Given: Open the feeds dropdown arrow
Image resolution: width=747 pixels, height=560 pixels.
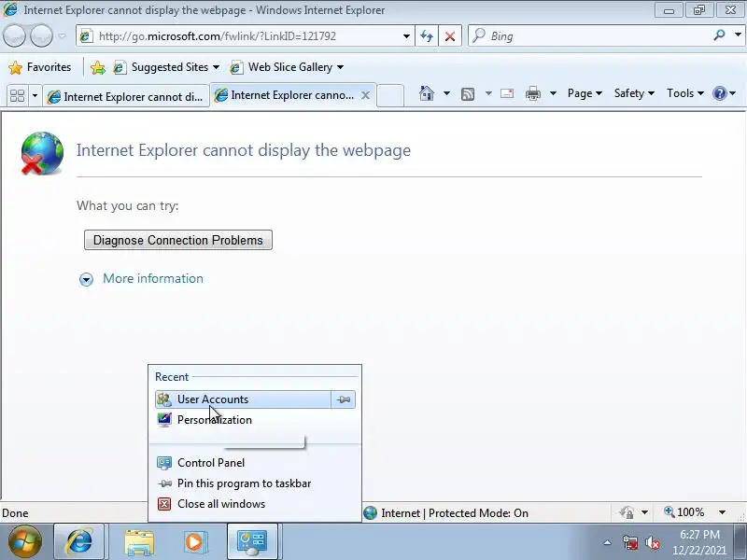Looking at the screenshot, I should point(488,93).
